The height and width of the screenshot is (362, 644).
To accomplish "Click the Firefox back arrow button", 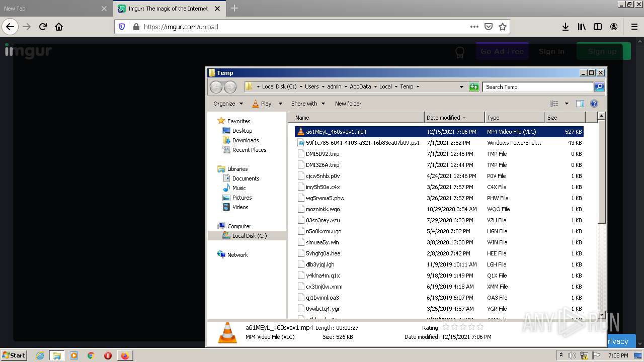I will point(10,27).
